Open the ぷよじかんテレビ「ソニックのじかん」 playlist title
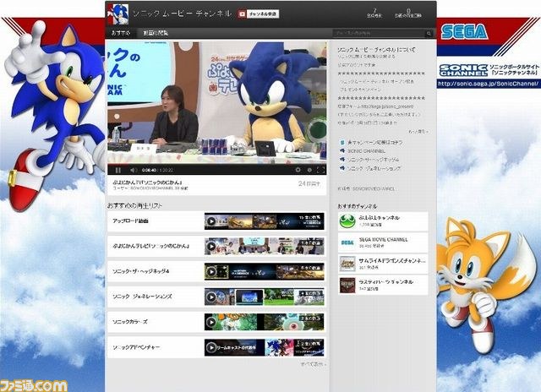Viewport: 541px width, 392px height. [150, 246]
